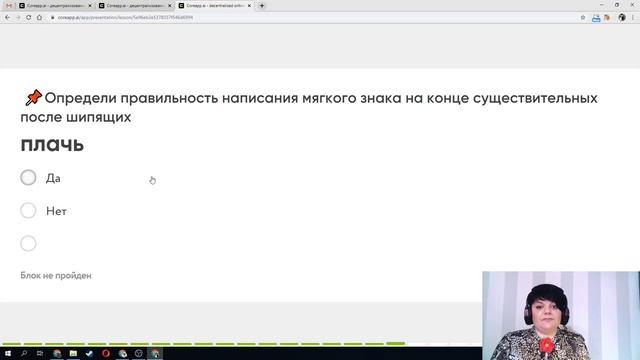Open Windows taskbar search

[x=24, y=353]
